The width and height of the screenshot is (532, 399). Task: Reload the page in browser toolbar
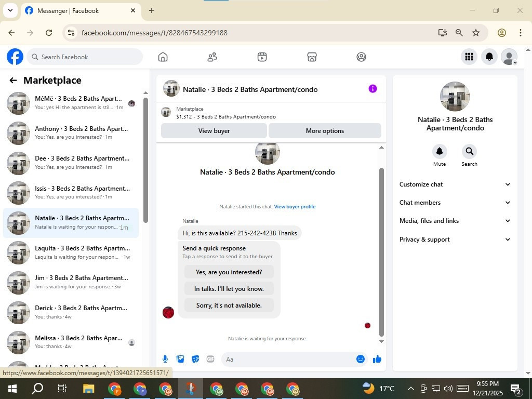pyautogui.click(x=49, y=33)
